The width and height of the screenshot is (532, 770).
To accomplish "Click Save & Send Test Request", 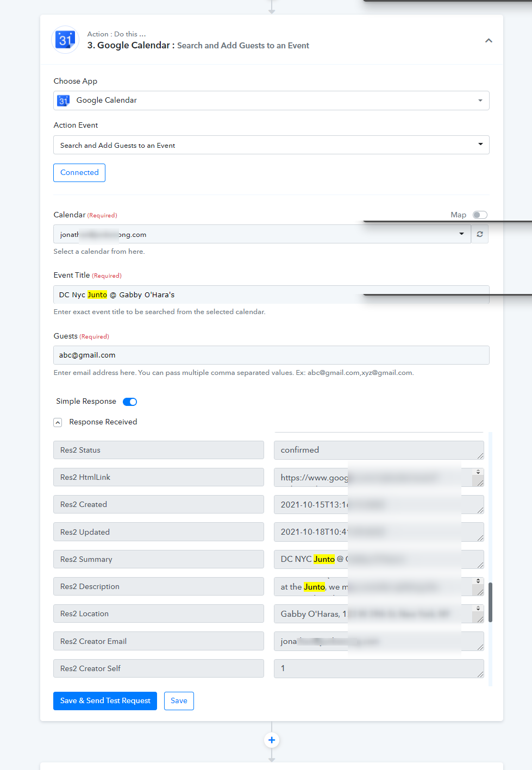I will click(105, 701).
